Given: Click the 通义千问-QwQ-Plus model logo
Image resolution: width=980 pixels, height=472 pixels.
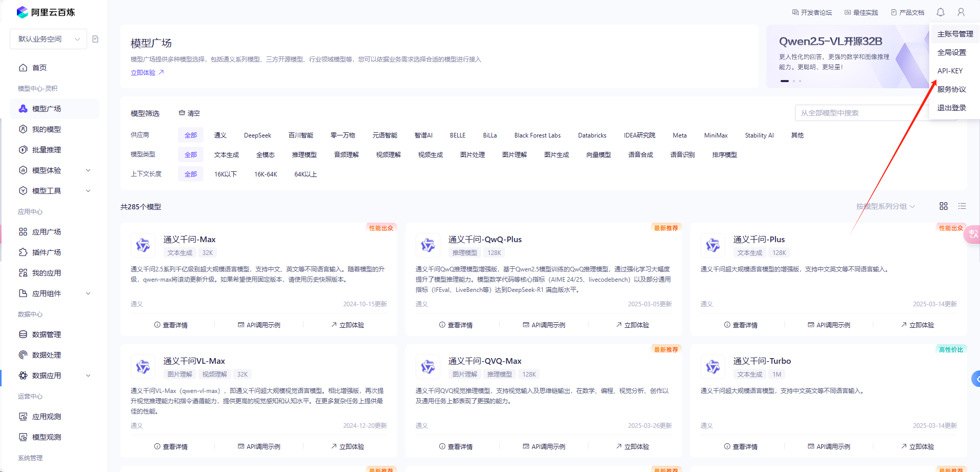Looking at the screenshot, I should pos(428,245).
